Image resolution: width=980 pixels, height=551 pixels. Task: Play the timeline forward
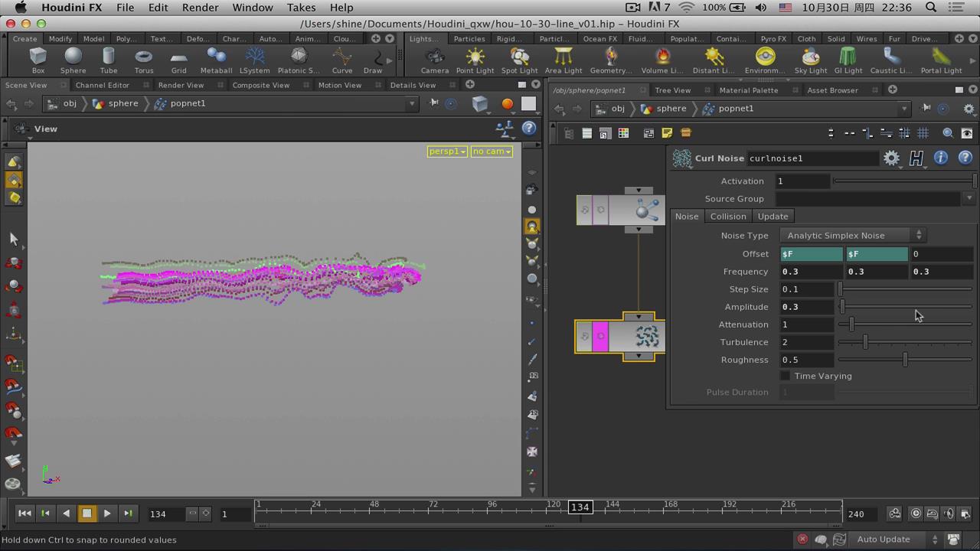pyautogui.click(x=107, y=514)
